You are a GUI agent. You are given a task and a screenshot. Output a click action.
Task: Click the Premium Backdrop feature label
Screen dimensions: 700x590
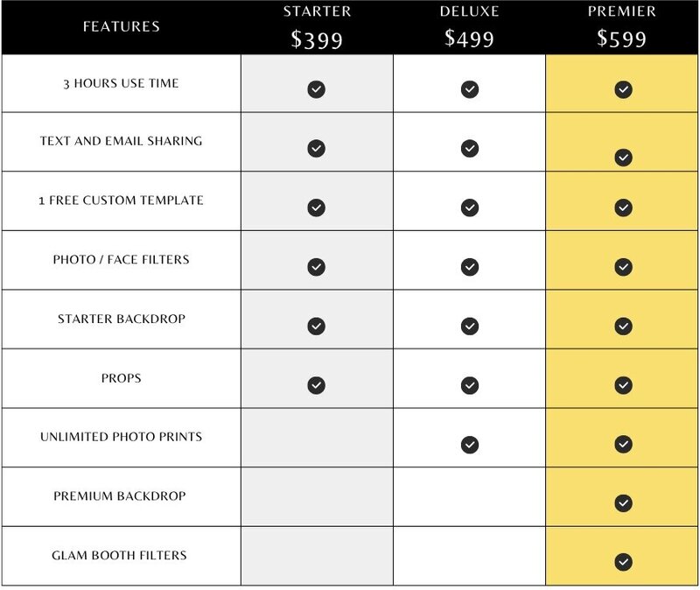click(120, 495)
